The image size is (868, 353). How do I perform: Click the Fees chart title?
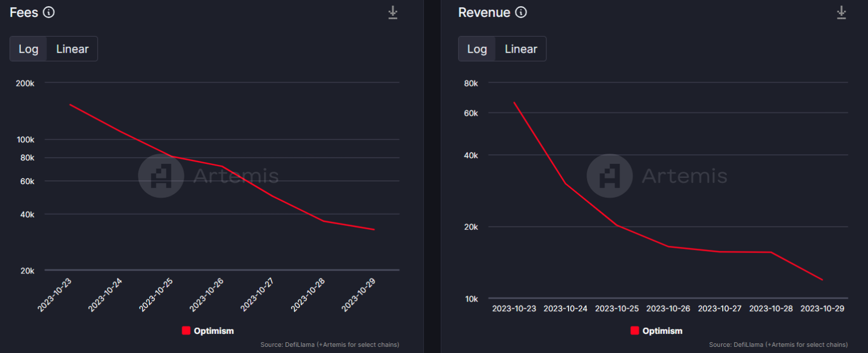(x=24, y=12)
